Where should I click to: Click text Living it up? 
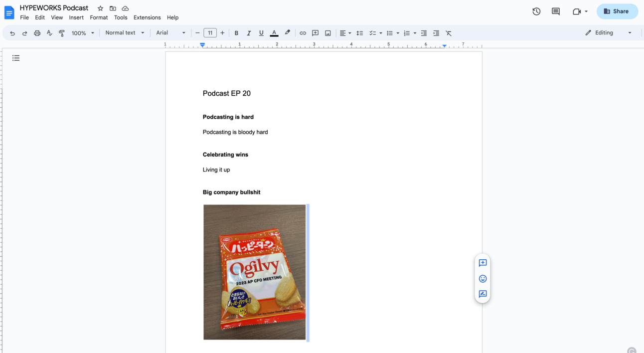(216, 170)
